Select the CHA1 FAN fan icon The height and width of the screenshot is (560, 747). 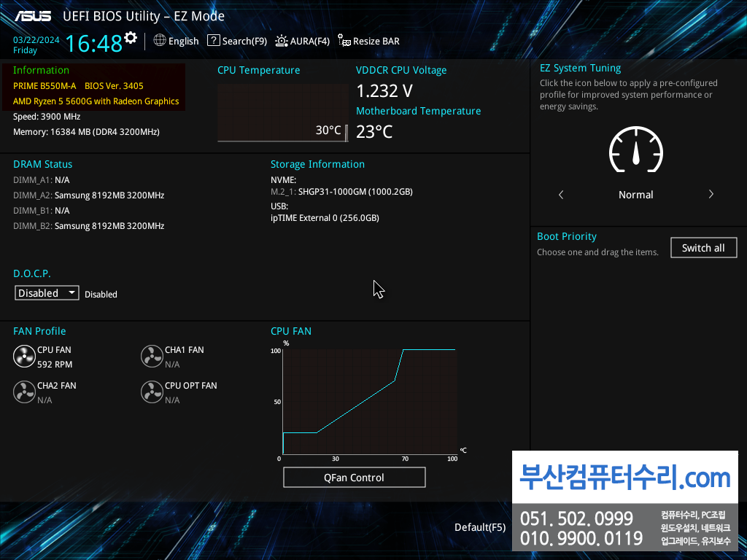[x=152, y=357]
